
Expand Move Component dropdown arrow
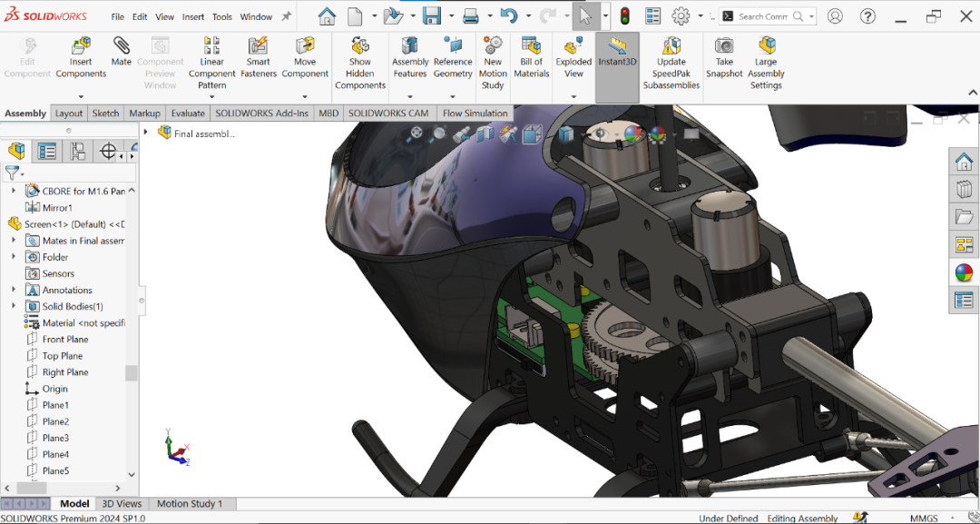(304, 97)
